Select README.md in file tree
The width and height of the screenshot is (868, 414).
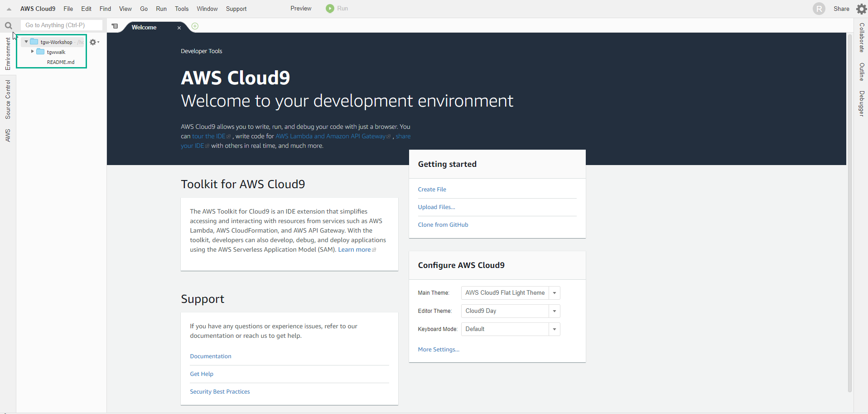pyautogui.click(x=61, y=62)
